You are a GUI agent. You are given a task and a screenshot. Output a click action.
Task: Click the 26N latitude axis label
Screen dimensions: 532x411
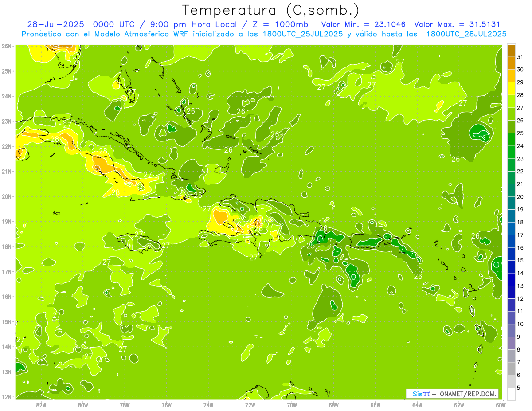(7, 46)
